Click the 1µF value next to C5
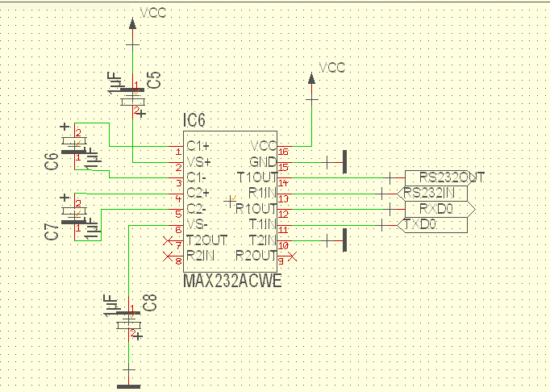The width and height of the screenshot is (550, 392). click(115, 83)
